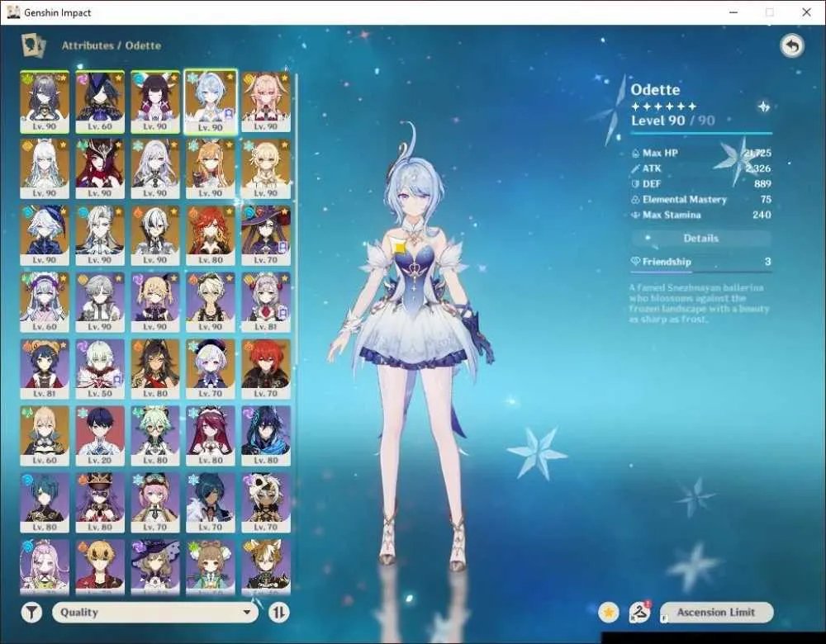Select the orange-haired Lv. 80 character portrait
Viewport: 826px width, 644px height.
[x=211, y=235]
